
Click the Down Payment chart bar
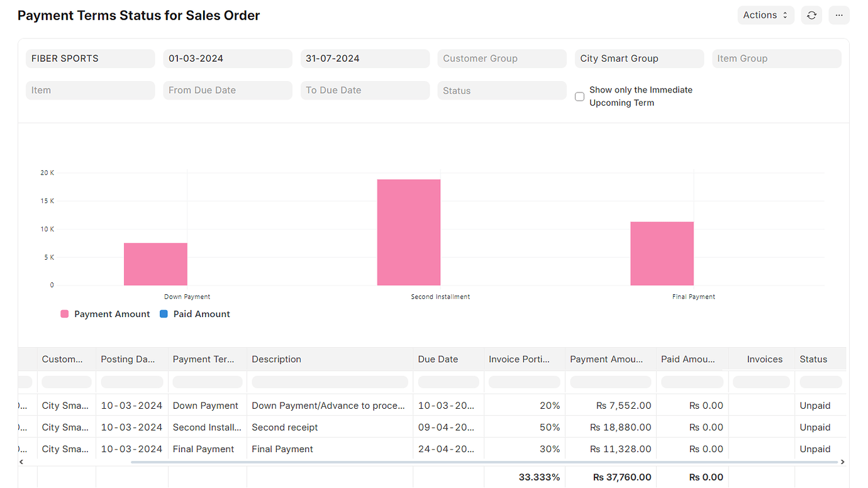(155, 264)
